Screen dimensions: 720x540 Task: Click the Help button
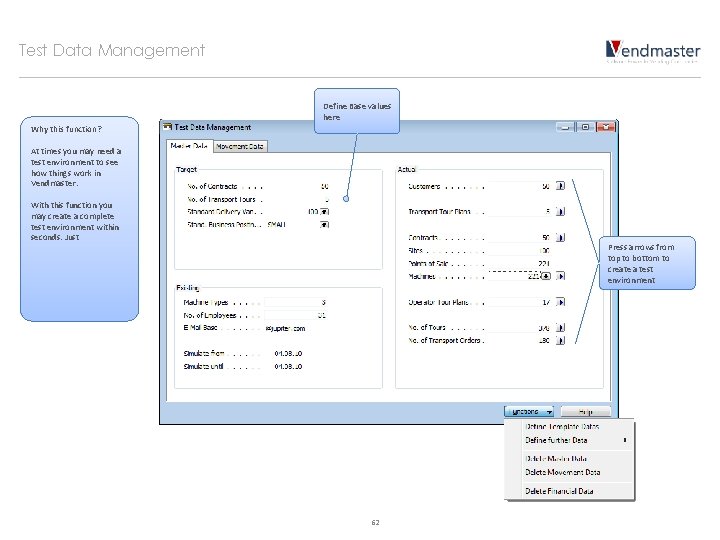tap(585, 411)
